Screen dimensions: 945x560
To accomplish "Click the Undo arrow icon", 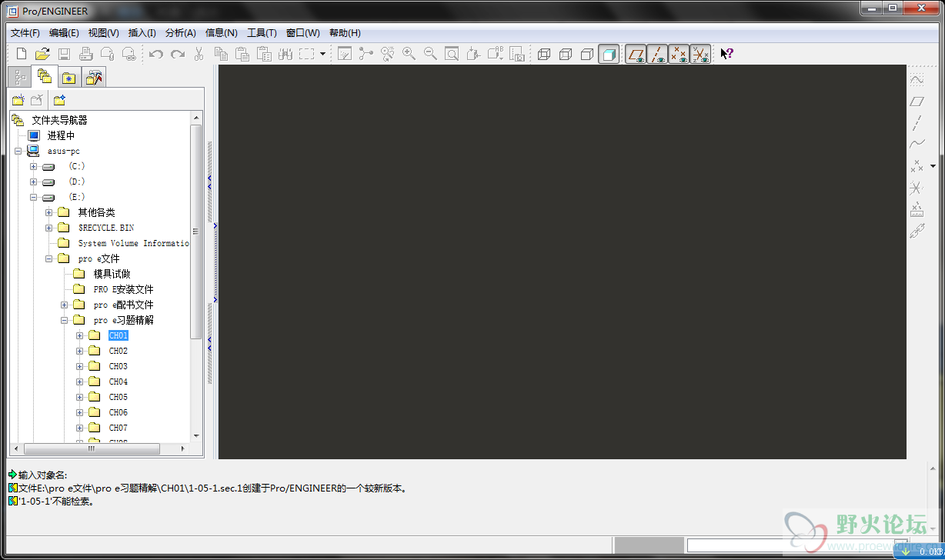I will [156, 54].
